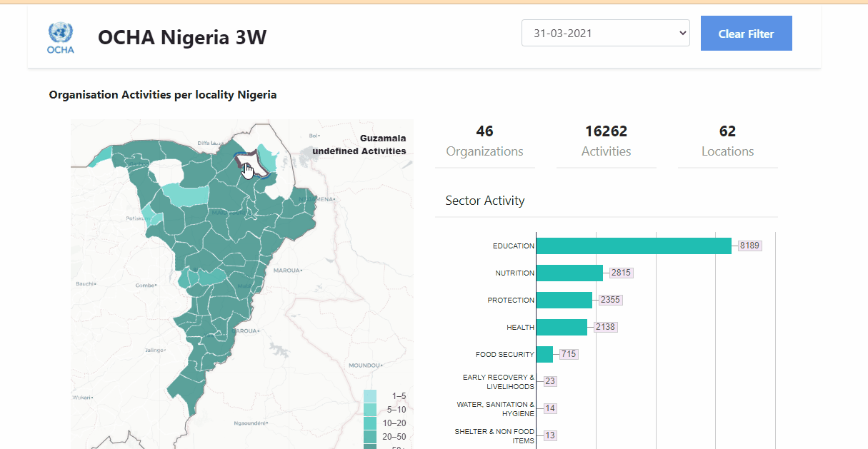
Task: Select the PROTECTION sector bar
Action: (564, 300)
